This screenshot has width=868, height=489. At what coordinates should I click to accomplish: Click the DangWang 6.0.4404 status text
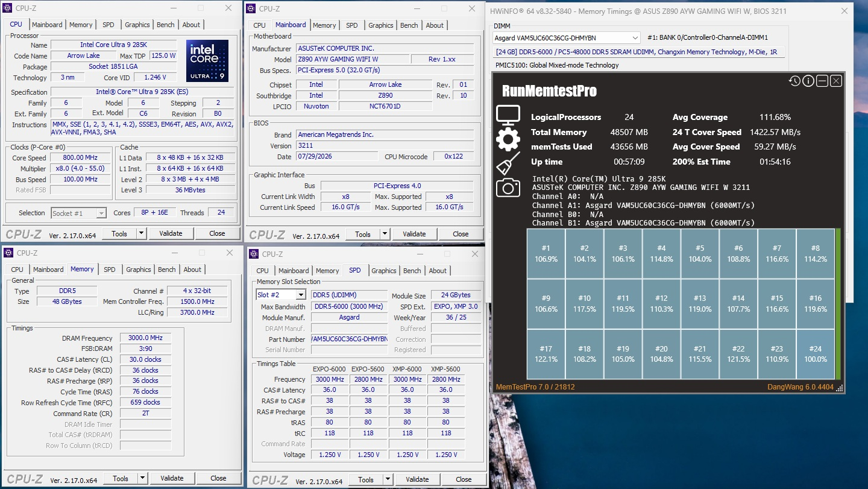click(x=801, y=386)
